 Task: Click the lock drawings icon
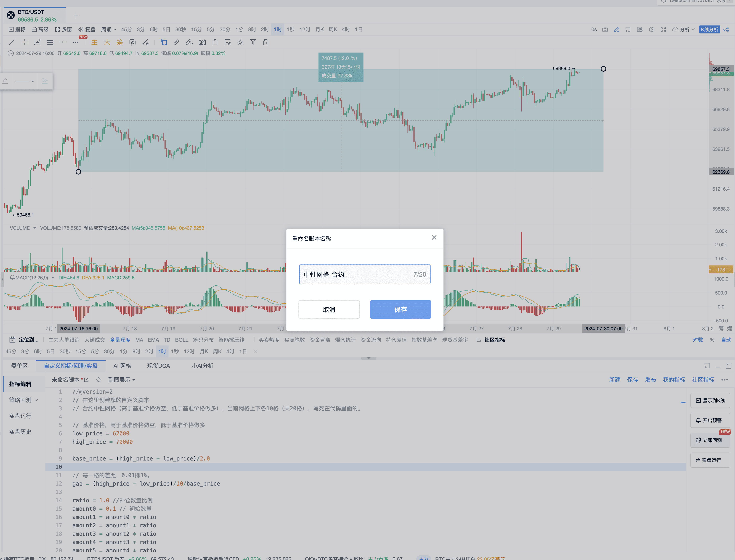coord(215,42)
